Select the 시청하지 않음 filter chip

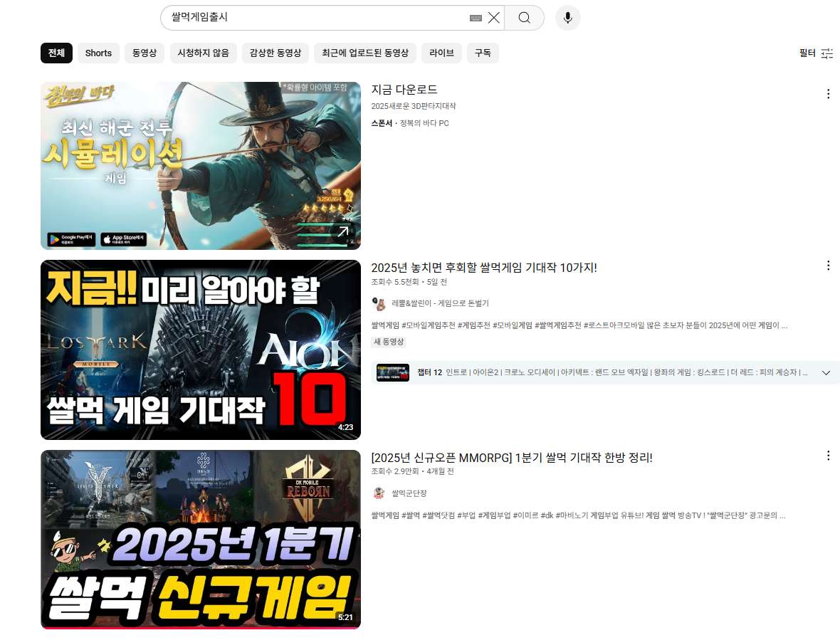(203, 53)
